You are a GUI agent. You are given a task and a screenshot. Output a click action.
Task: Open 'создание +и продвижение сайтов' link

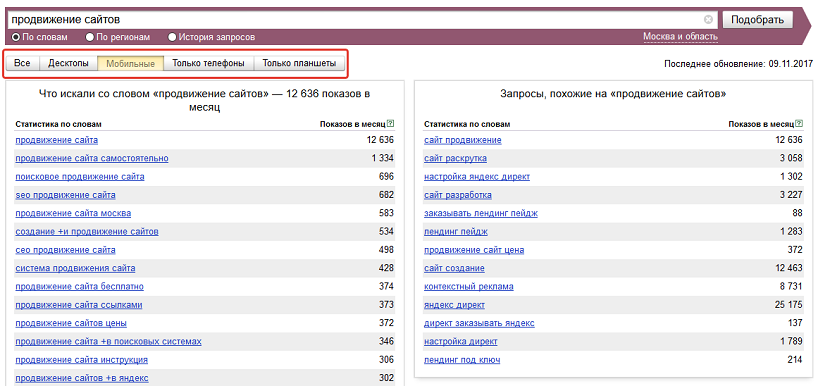[x=87, y=232]
